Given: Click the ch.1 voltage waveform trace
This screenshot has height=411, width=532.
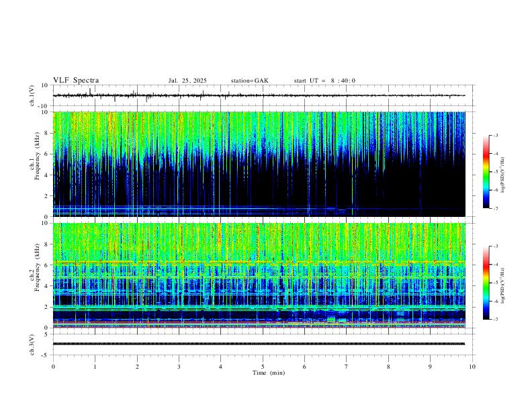Looking at the screenshot, I should [x=259, y=95].
